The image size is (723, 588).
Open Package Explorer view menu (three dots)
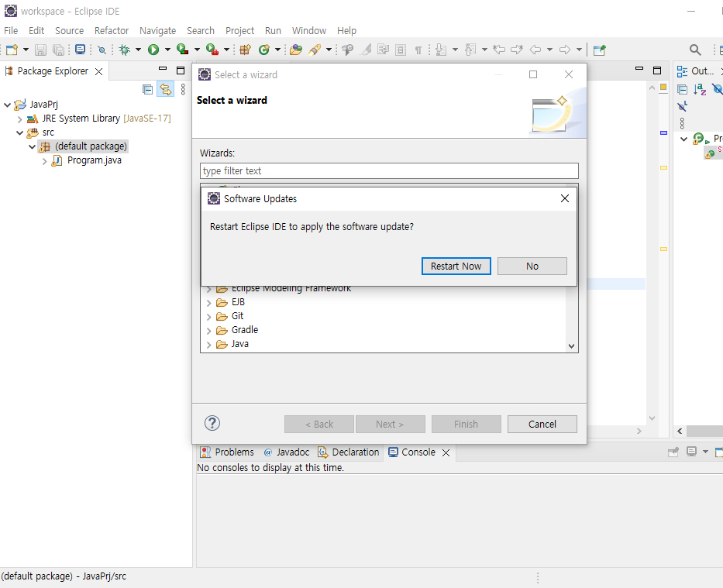(x=183, y=89)
